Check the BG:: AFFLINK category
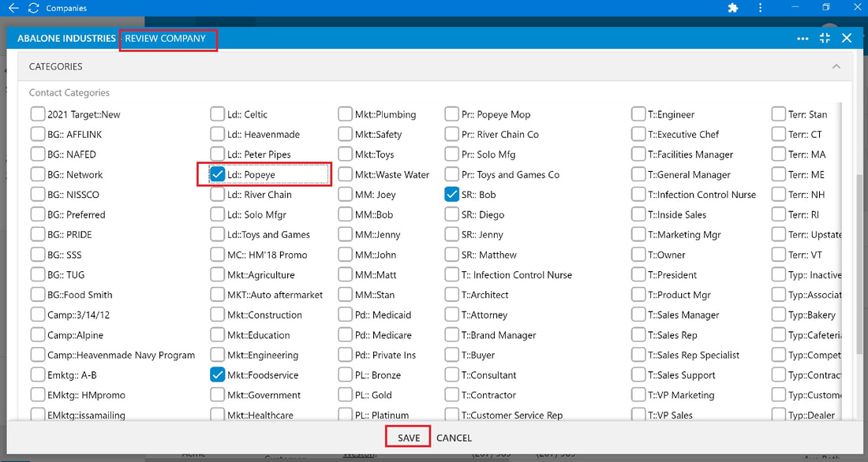 point(38,135)
